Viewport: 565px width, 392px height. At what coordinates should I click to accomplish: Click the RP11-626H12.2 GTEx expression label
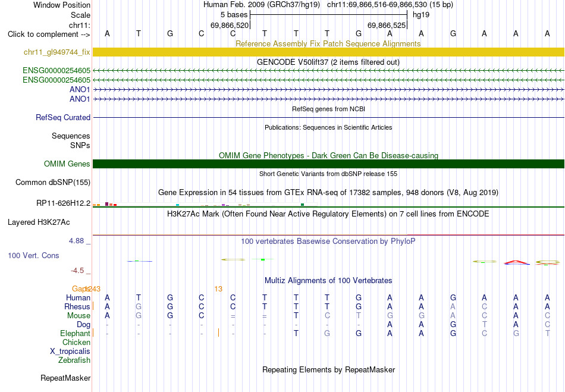[64, 203]
